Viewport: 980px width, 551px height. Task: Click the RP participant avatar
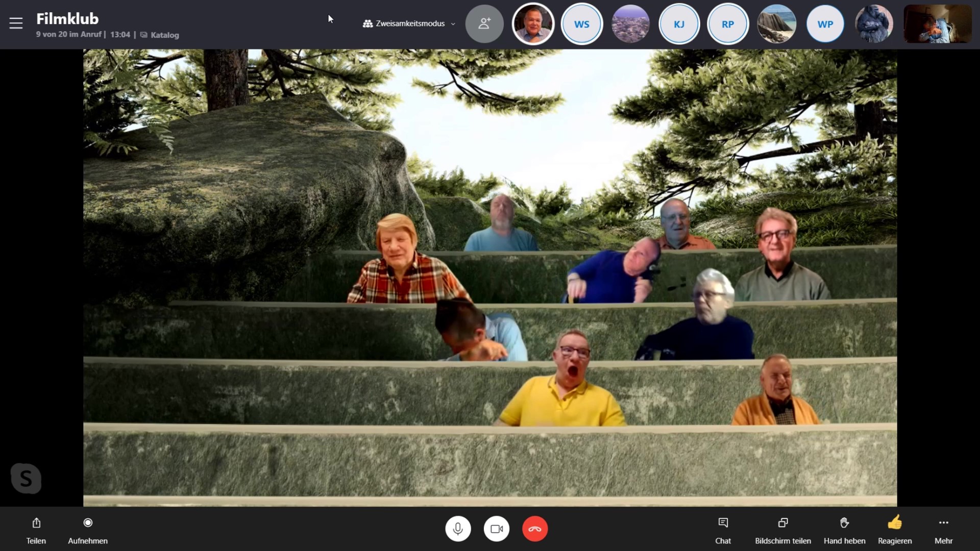[727, 24]
